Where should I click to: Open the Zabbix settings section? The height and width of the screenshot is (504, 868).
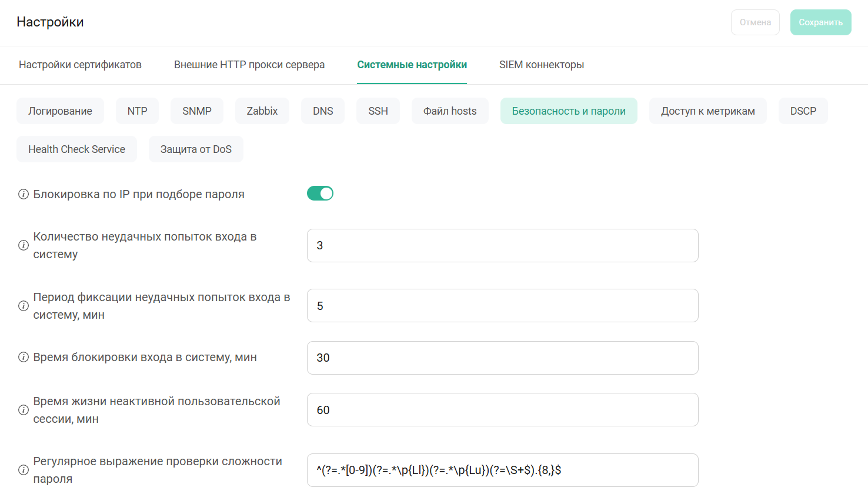click(262, 111)
